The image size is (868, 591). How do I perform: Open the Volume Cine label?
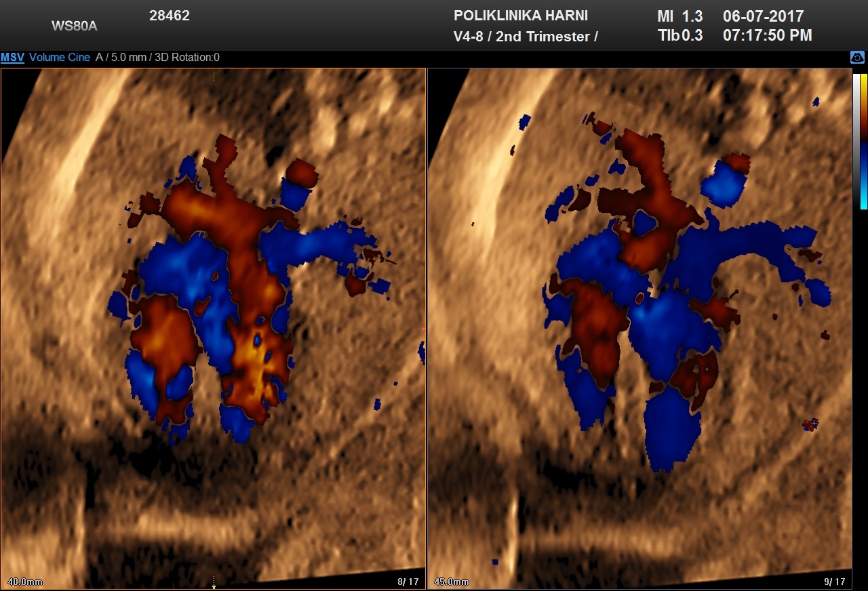pos(60,58)
